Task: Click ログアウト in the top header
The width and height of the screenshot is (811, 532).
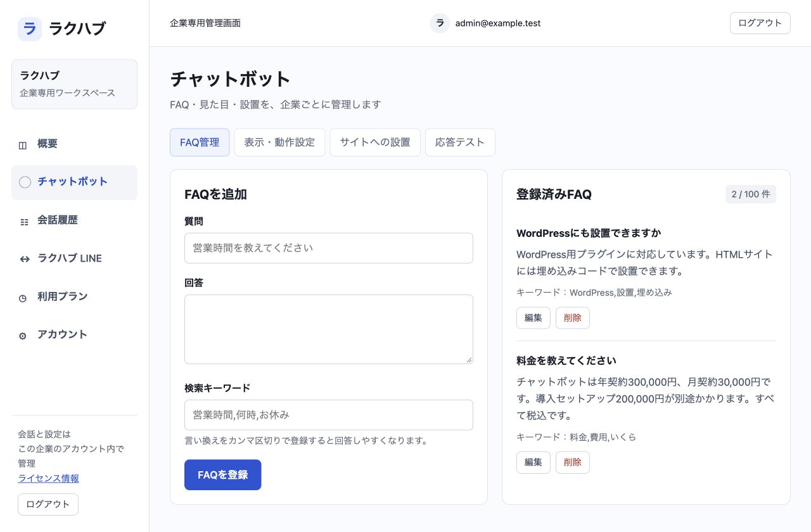Action: point(760,23)
